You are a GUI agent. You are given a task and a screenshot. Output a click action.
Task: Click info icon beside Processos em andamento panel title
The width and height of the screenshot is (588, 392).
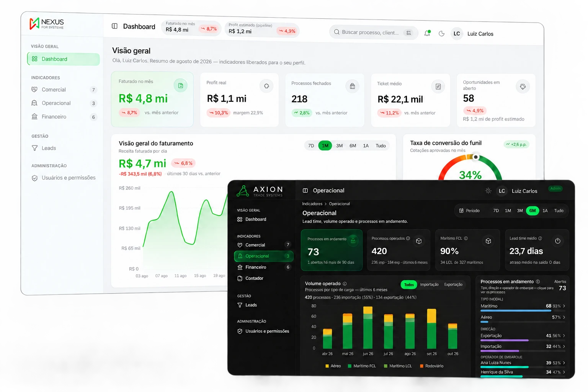pyautogui.click(x=538, y=282)
